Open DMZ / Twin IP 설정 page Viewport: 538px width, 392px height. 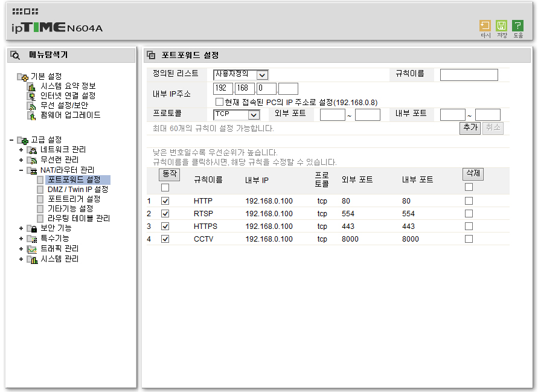pos(78,190)
